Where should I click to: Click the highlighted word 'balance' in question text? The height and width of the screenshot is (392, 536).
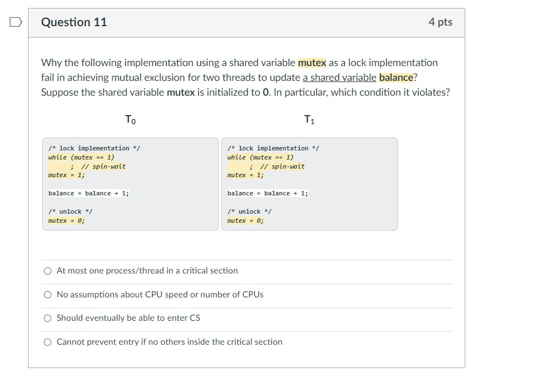396,77
